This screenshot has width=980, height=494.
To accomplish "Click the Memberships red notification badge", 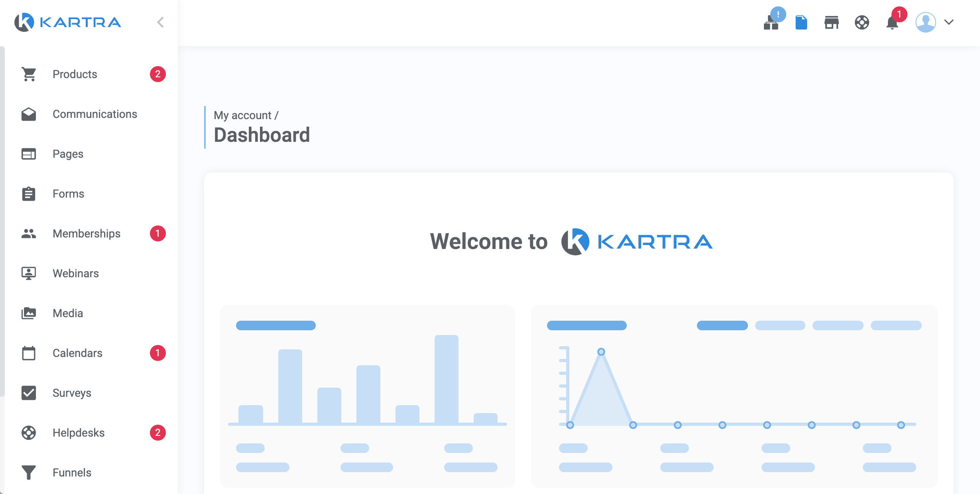I will 158,233.
